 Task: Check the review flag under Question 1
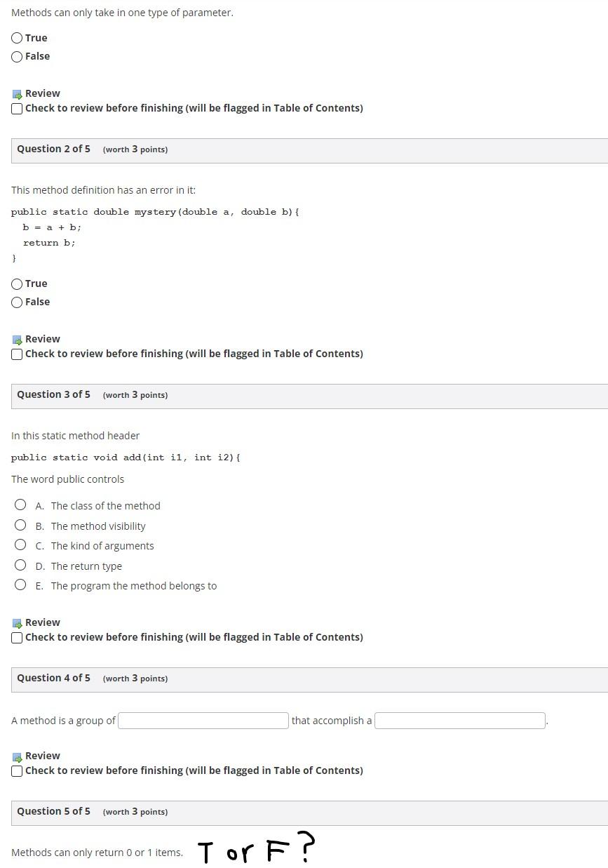(x=16, y=108)
